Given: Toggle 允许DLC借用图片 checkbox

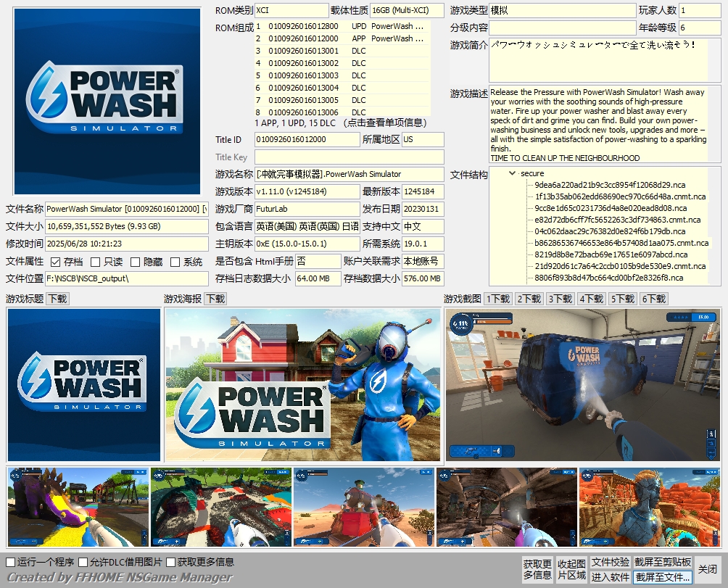Looking at the screenshot, I should tap(83, 562).
